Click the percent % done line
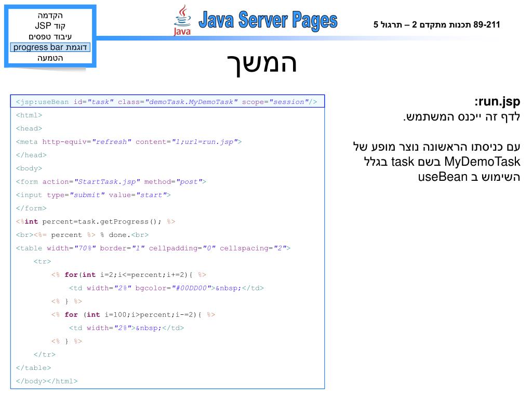This screenshot has width=532, height=399. pyautogui.click(x=82, y=235)
